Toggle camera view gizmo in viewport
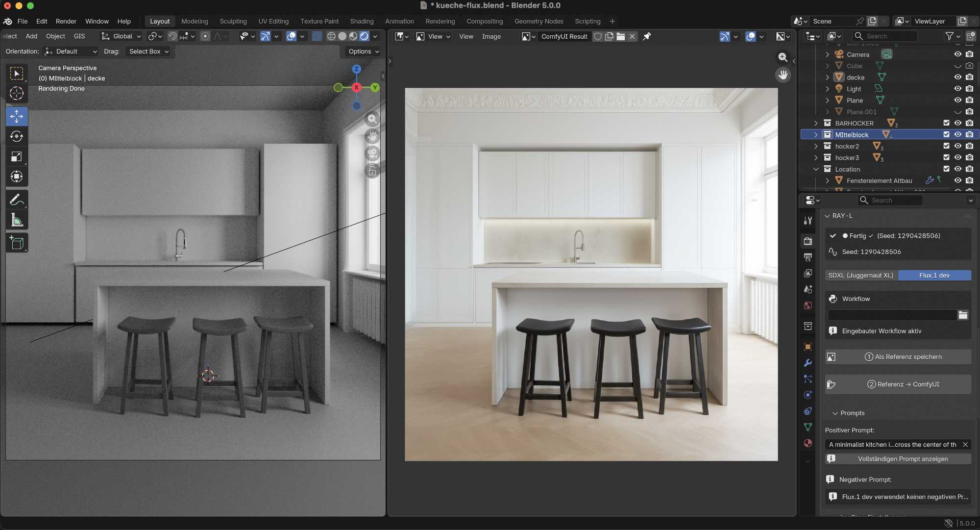Screen dimensions: 980x530 click(x=372, y=153)
